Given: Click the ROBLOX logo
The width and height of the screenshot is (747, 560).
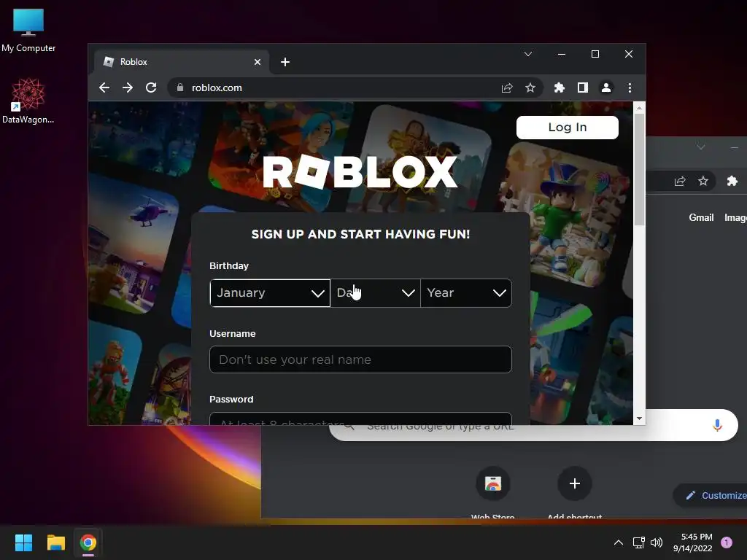Looking at the screenshot, I should coord(360,172).
